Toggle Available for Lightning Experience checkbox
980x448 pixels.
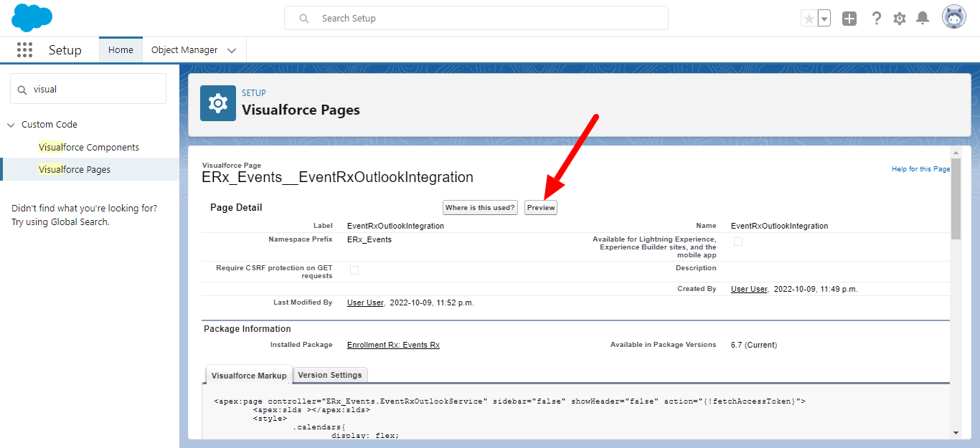[738, 242]
